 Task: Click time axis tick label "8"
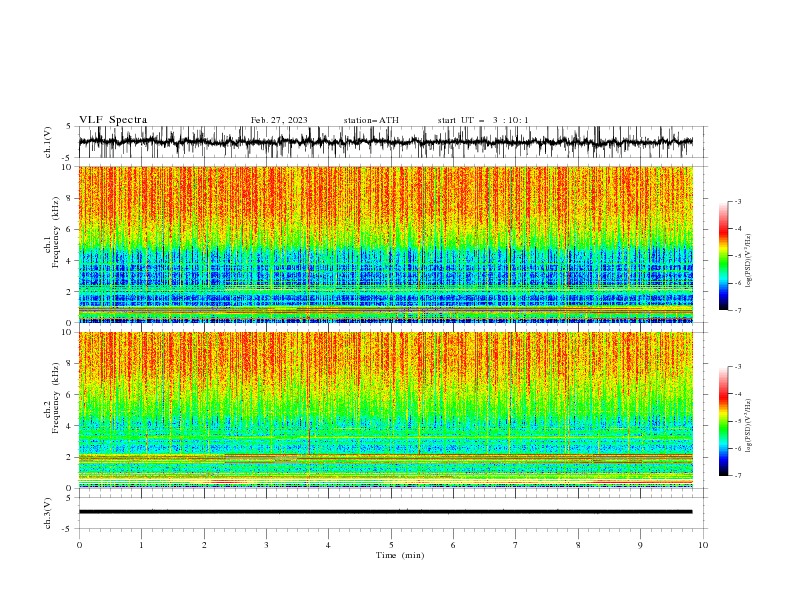pyautogui.click(x=578, y=545)
